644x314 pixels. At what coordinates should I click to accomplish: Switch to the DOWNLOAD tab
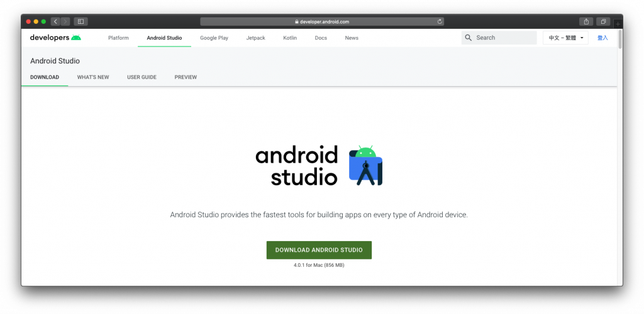point(45,77)
